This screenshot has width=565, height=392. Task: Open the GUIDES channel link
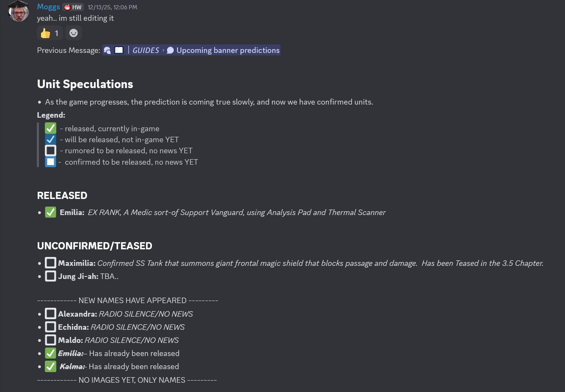coord(146,50)
